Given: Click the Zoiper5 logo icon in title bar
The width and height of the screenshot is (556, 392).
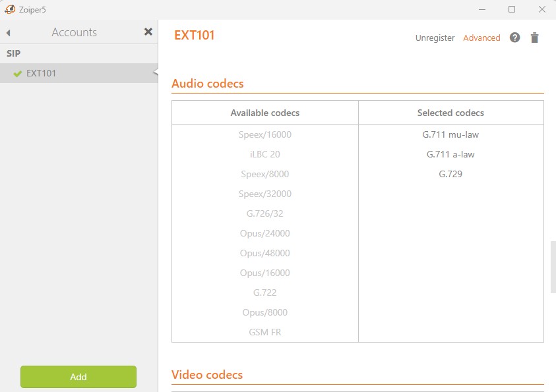Looking at the screenshot, I should (x=10, y=9).
